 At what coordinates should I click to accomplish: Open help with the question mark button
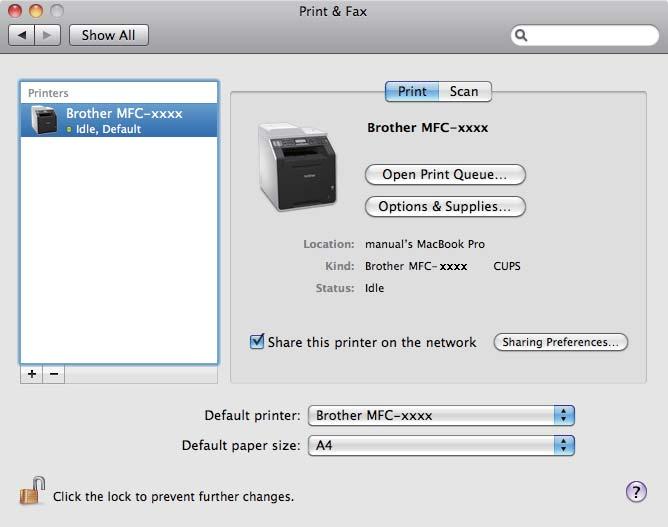tap(636, 492)
